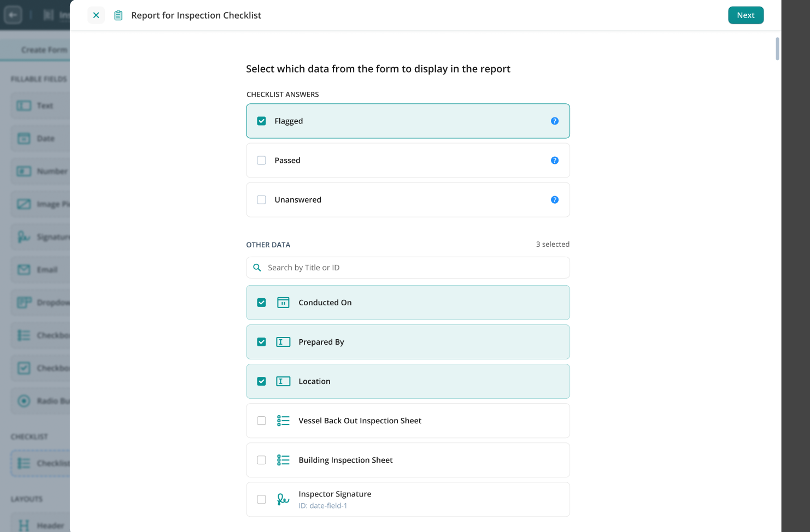Uncheck the Flagged checkbox
Viewport: 810px width, 532px height.
pyautogui.click(x=262, y=121)
